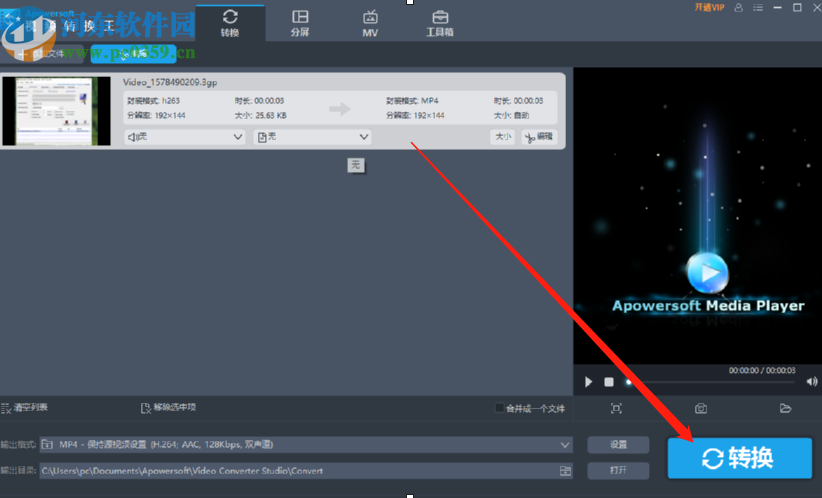This screenshot has width=822, height=498.
Task: Open the user account icon
Action: (x=739, y=7)
